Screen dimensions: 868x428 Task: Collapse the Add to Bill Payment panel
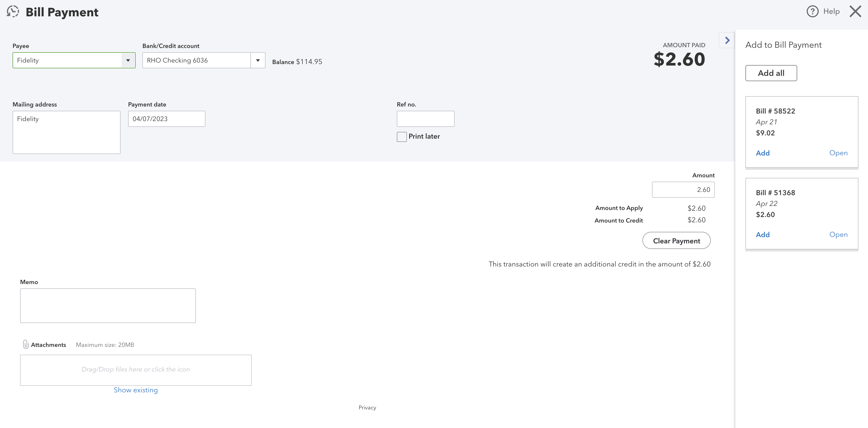(x=727, y=40)
